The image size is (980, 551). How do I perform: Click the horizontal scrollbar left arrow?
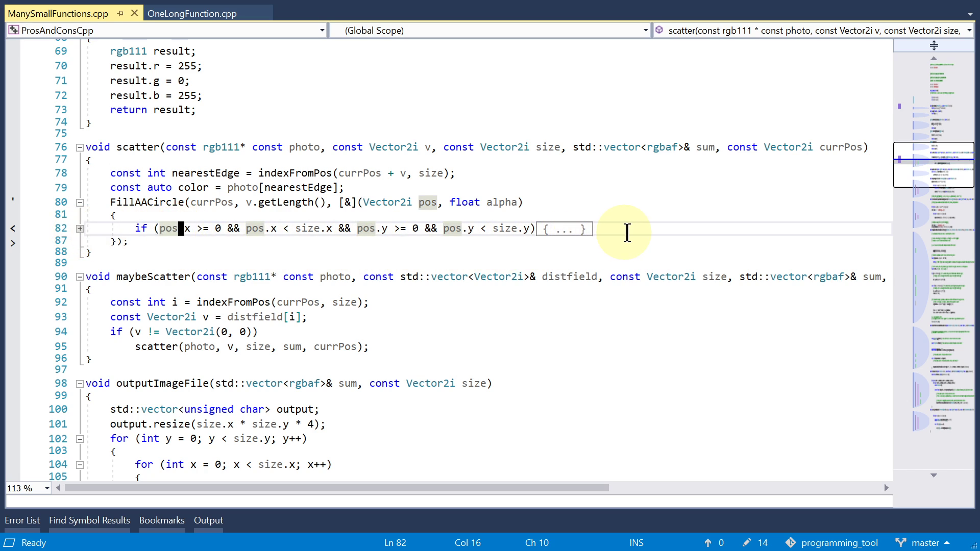(x=58, y=488)
